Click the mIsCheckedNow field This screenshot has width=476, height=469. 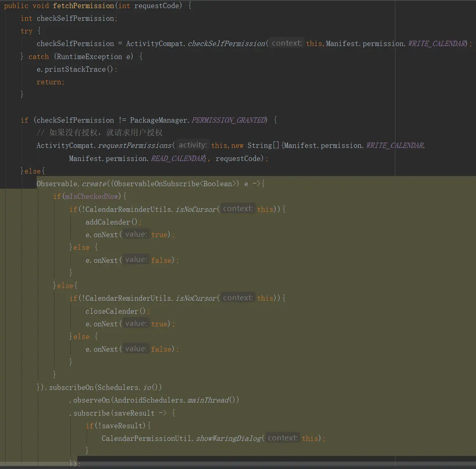pos(91,196)
